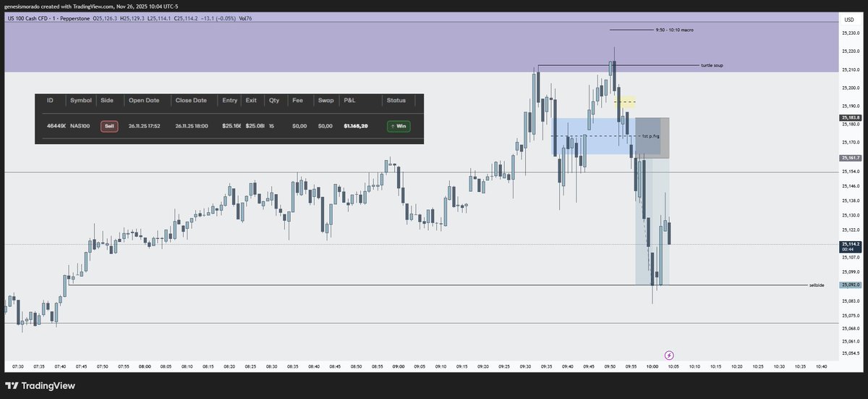Click the 25,068.0 price axis label
868x399 pixels.
(849, 329)
